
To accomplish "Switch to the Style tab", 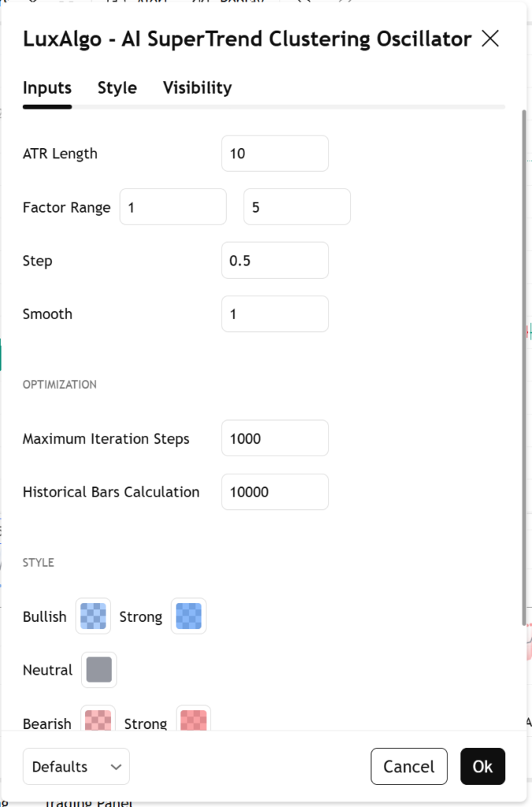I will [x=117, y=87].
